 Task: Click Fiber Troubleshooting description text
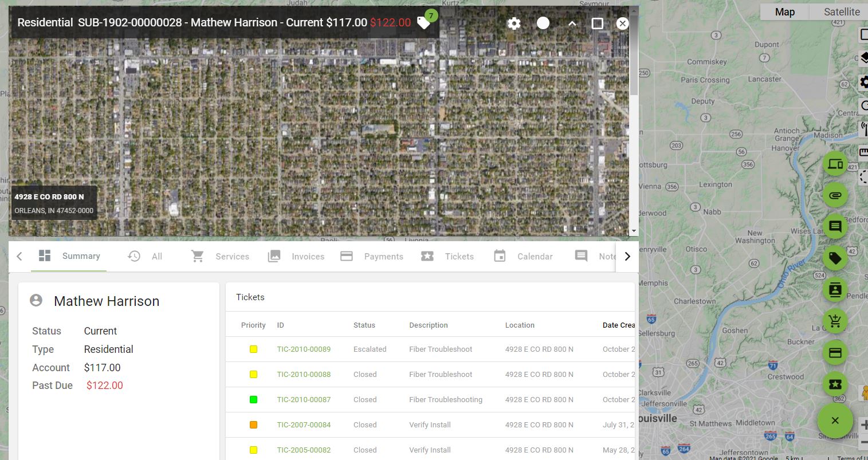click(x=446, y=399)
